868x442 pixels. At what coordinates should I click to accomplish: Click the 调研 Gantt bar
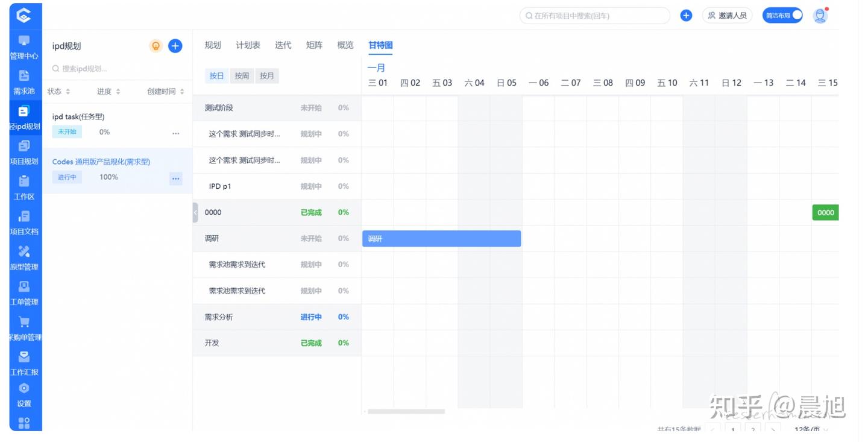[x=441, y=239]
